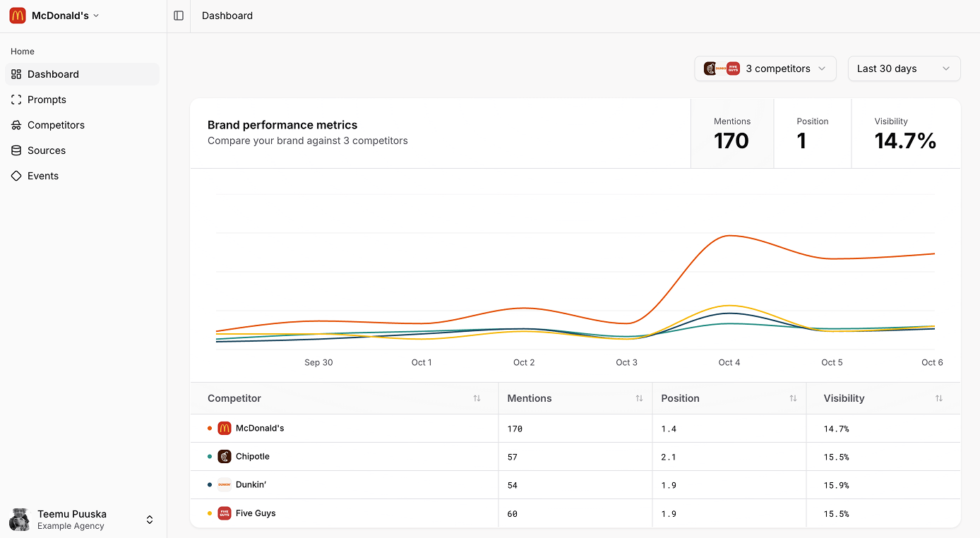Switch to the Position metric card
The image size is (980, 538).
813,133
